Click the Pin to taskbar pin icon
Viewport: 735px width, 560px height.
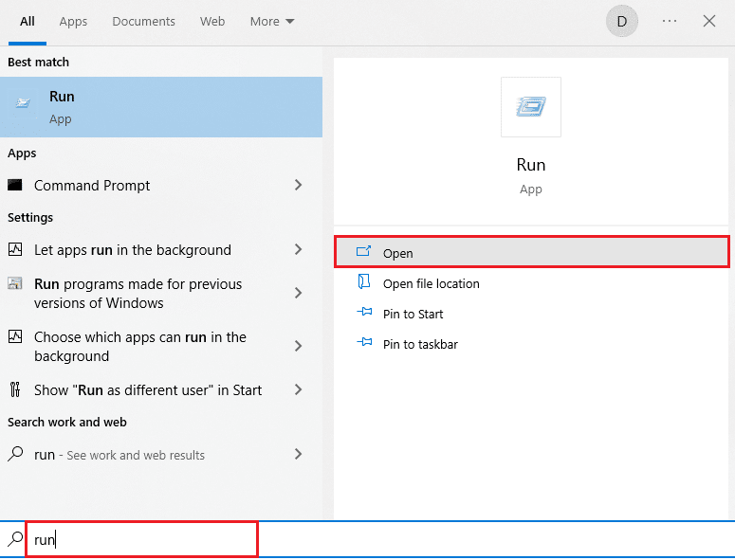click(364, 344)
